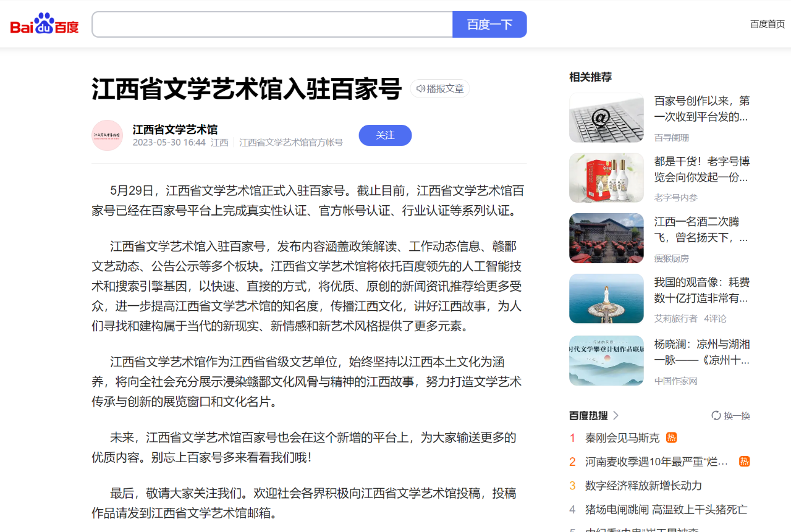The image size is (791, 532).
Task: Open recommended article 百家号创作以来，第一次收到平台发的
Action: 702,108
